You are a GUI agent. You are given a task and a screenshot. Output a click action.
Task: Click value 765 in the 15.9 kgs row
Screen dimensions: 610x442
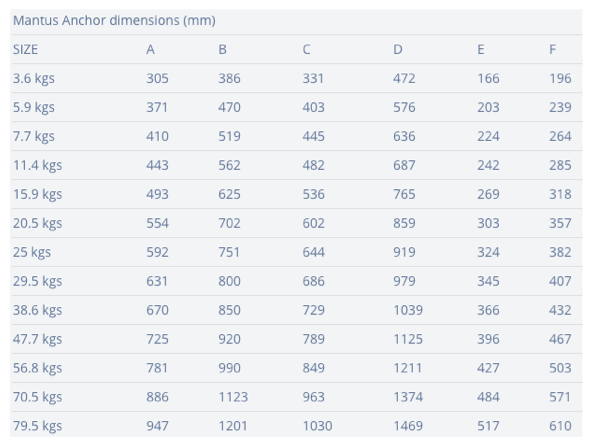coord(404,194)
